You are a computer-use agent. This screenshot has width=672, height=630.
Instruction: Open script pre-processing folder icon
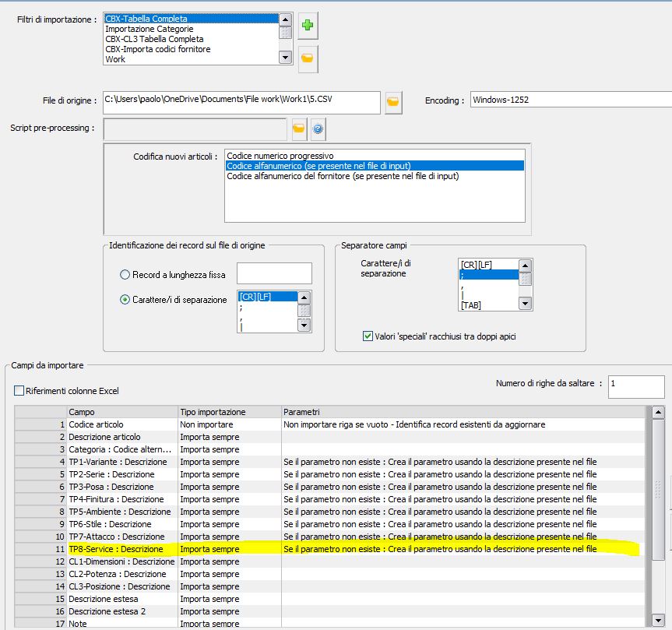pos(297,128)
